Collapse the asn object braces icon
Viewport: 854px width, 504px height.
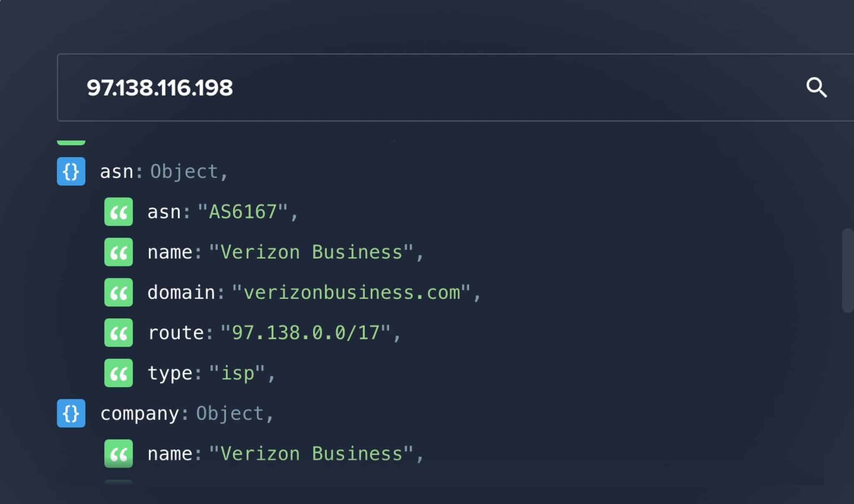(x=71, y=171)
